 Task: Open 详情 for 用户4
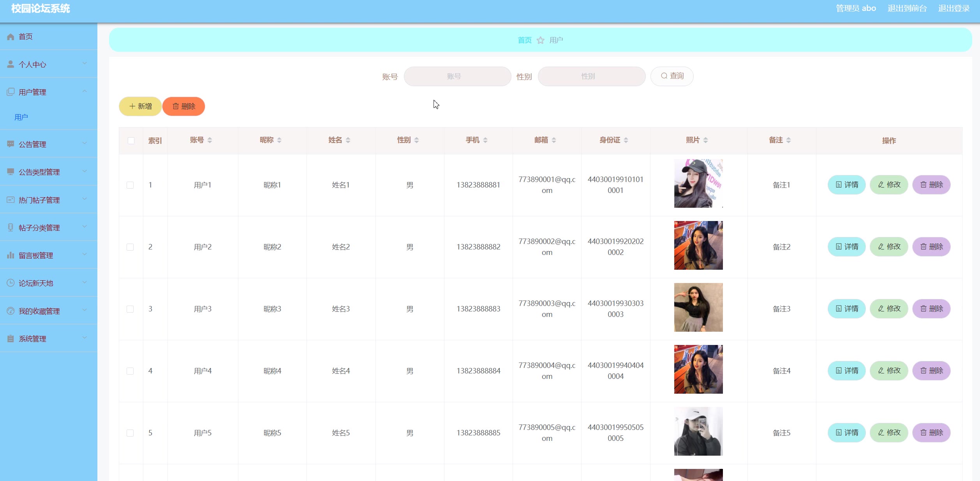(847, 371)
